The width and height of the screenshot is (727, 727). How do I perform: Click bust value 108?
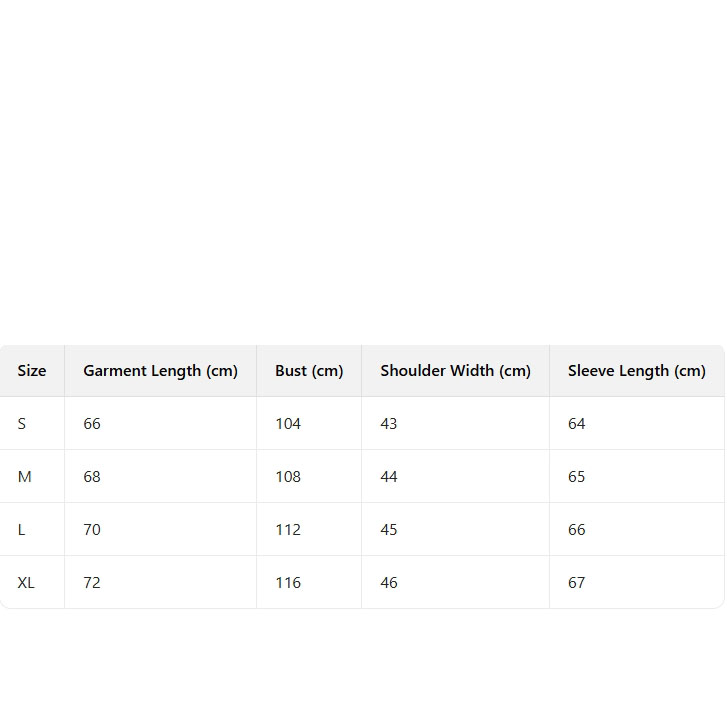point(288,477)
